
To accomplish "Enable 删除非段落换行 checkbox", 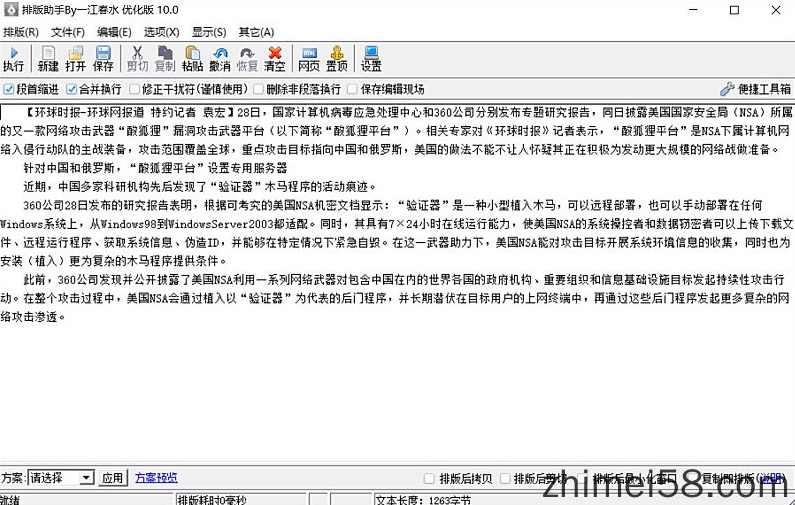I will (x=259, y=89).
